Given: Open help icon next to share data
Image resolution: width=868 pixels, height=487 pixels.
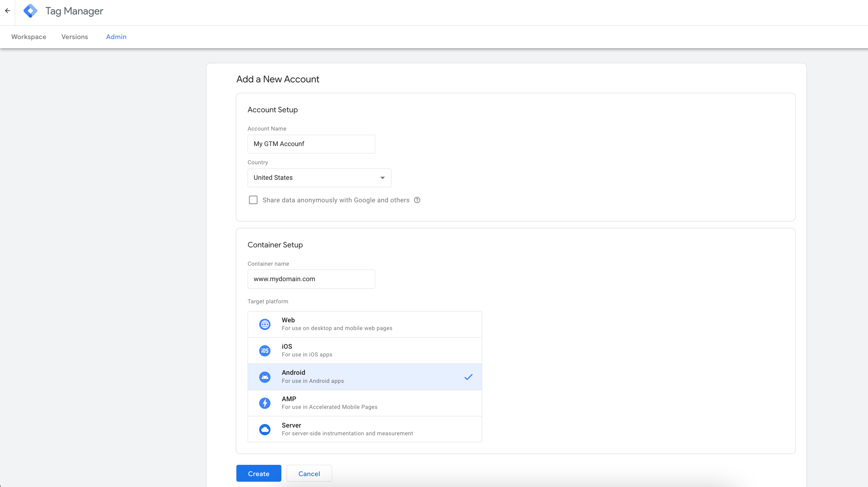Looking at the screenshot, I should click(x=417, y=200).
